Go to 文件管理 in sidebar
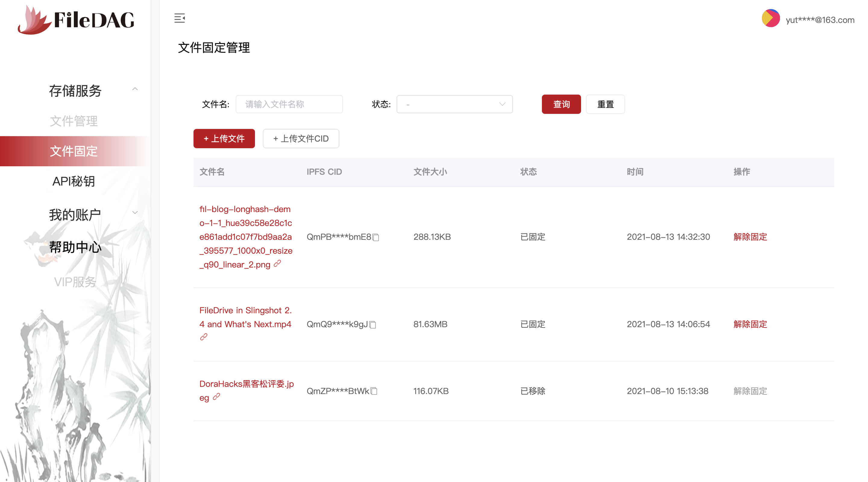This screenshot has height=482, width=868. click(x=74, y=121)
